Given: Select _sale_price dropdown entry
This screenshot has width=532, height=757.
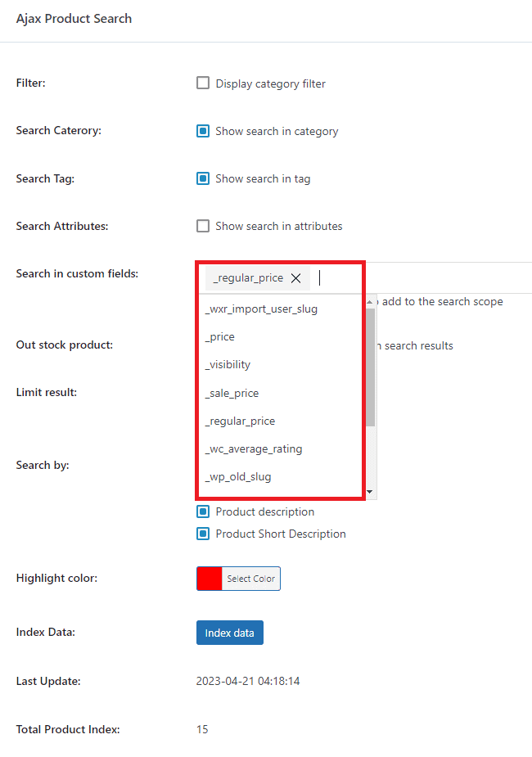Looking at the screenshot, I should coord(232,393).
